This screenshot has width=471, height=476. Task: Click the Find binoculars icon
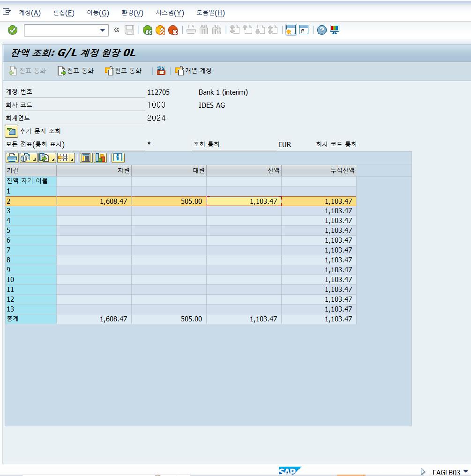pyautogui.click(x=204, y=30)
